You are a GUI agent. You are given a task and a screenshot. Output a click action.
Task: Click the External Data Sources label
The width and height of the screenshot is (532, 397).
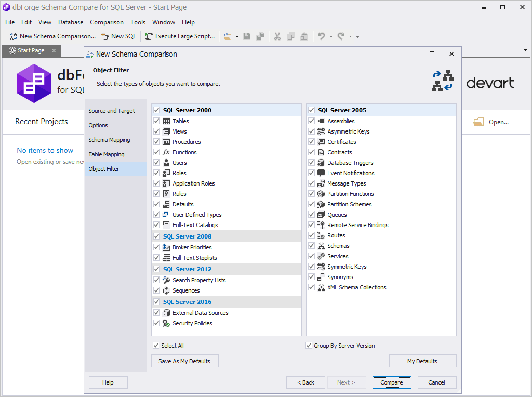[x=200, y=313]
